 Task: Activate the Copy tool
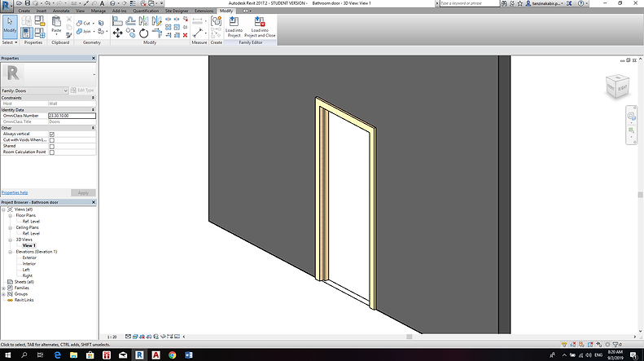(x=130, y=33)
